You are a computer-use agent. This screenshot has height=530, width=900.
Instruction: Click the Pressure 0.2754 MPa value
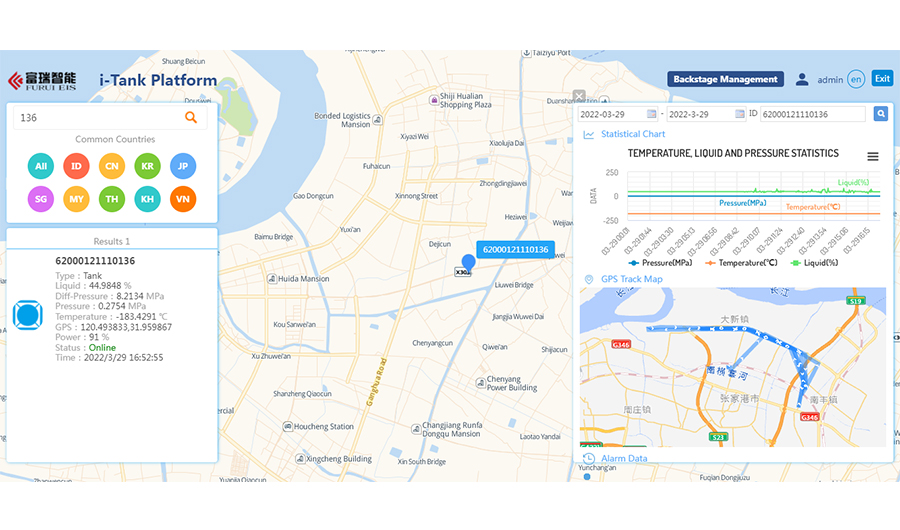(x=122, y=306)
